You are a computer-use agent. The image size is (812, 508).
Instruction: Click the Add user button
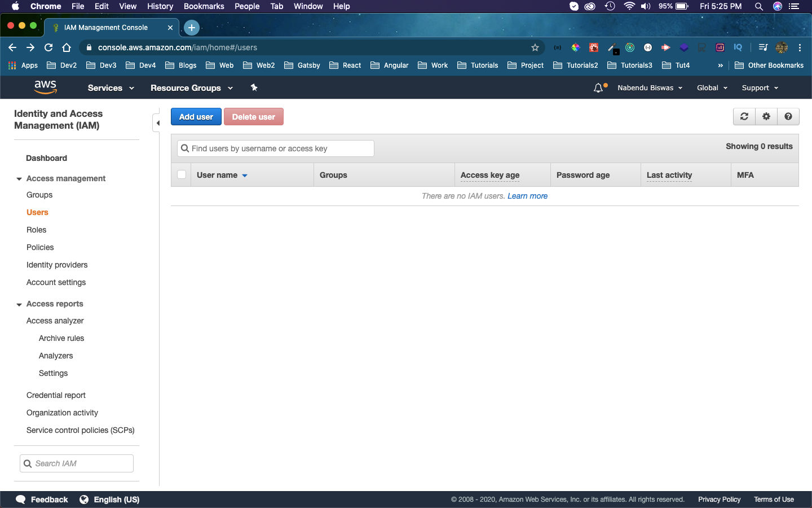[196, 117]
